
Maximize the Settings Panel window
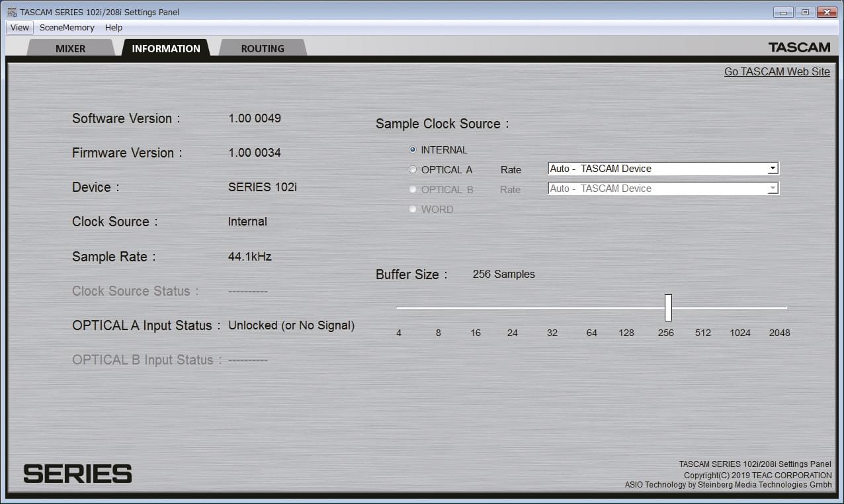(805, 12)
